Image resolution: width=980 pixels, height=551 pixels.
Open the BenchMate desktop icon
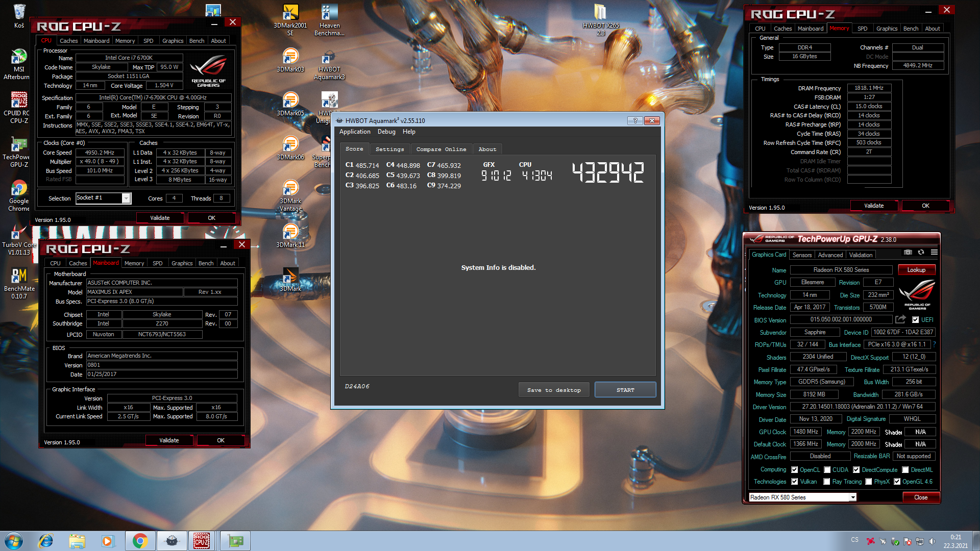19,283
